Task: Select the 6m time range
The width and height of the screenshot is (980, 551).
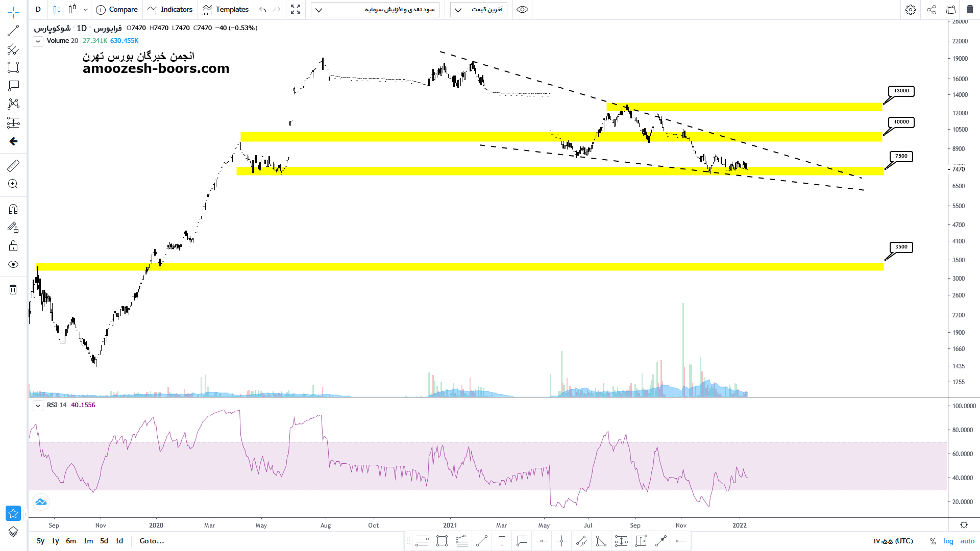Action: coord(71,541)
